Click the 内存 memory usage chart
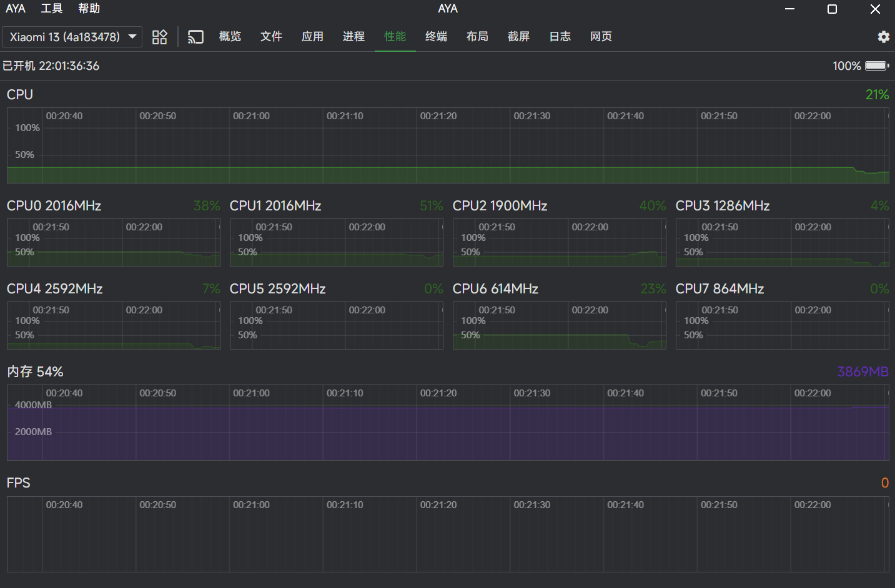 tap(447, 423)
